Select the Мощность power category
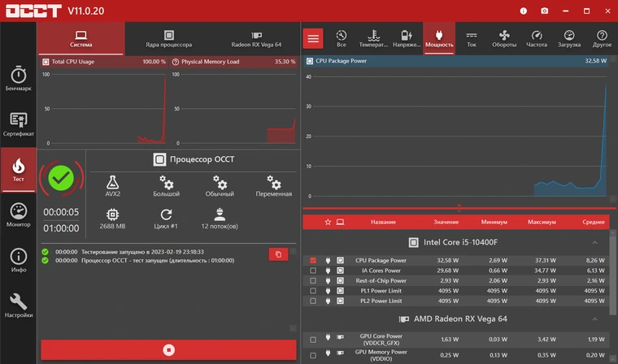 click(439, 39)
